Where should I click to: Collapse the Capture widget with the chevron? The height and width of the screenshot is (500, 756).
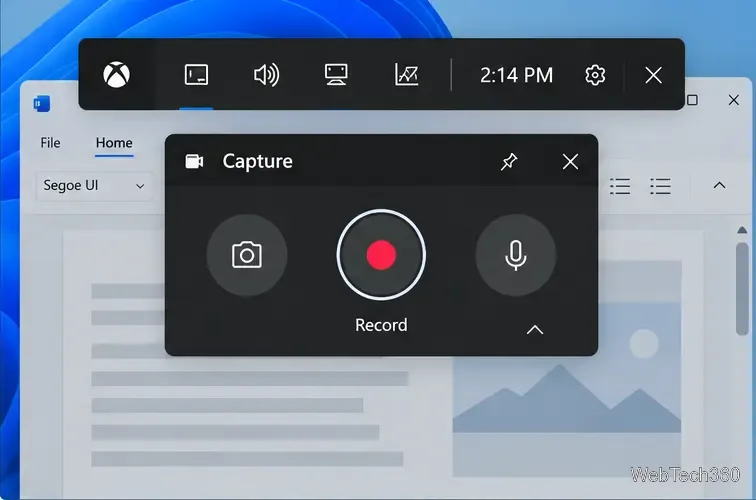click(535, 330)
